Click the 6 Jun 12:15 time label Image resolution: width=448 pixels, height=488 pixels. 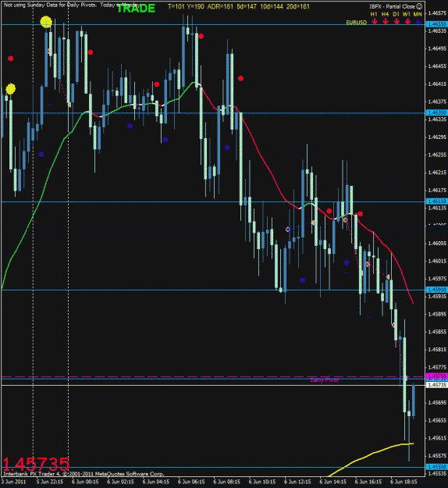297,482
